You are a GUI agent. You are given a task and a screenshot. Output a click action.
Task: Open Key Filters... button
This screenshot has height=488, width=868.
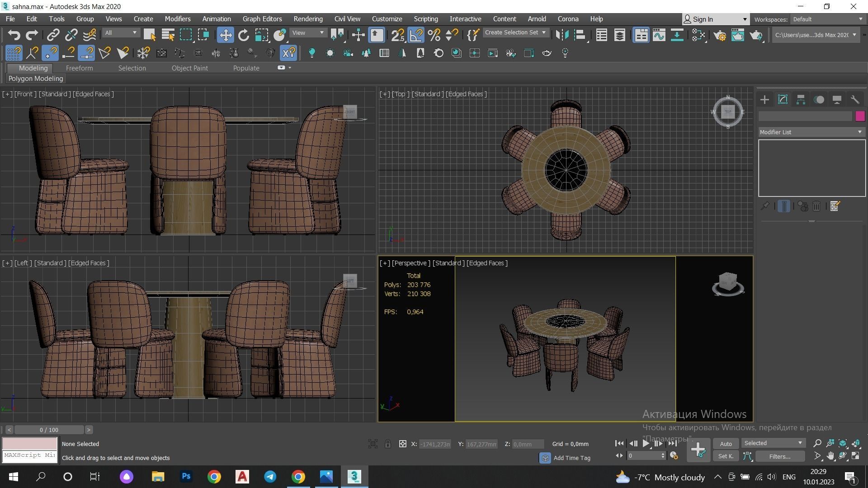pyautogui.click(x=779, y=456)
